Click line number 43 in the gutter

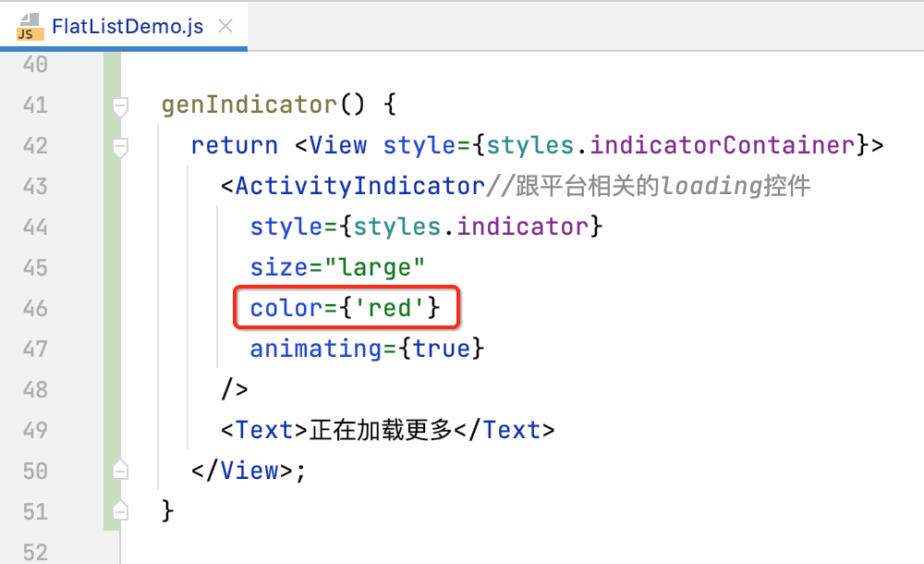34,186
